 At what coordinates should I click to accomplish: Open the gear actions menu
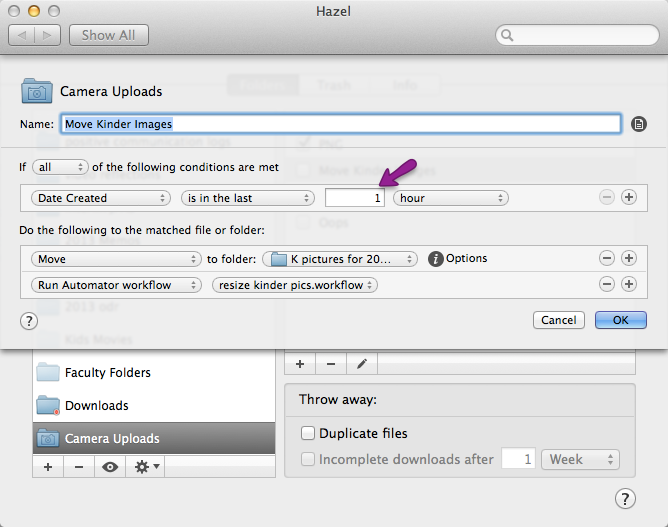[145, 467]
